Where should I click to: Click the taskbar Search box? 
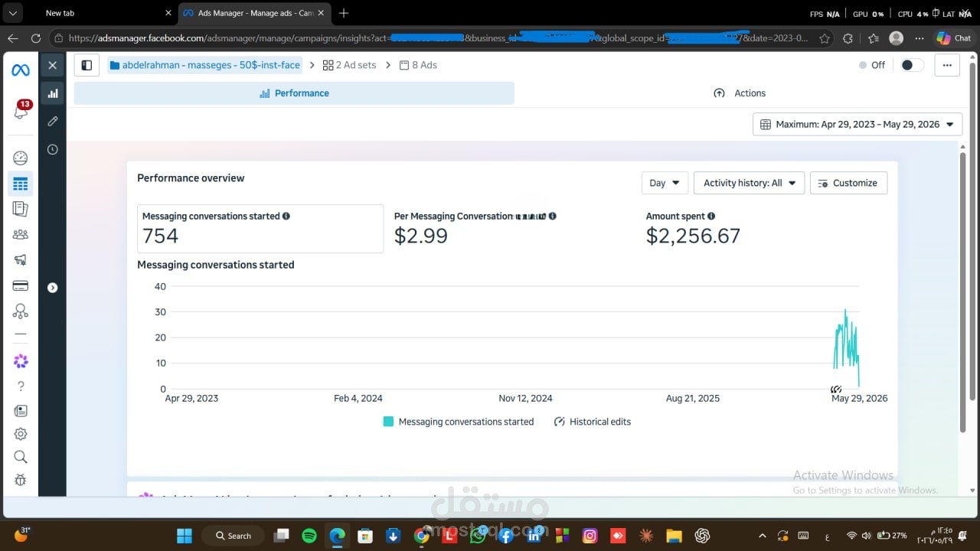coord(234,536)
